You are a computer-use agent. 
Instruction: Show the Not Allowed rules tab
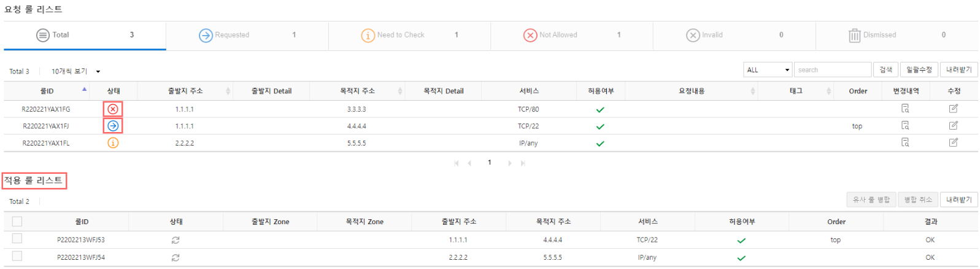tap(572, 36)
